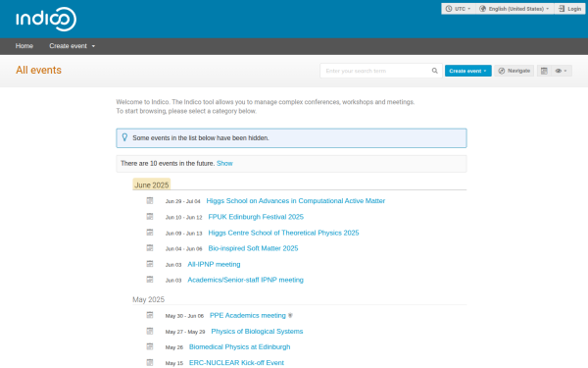
Task: Open Bio-inspired Soft Matter 2025 event
Action: point(253,248)
